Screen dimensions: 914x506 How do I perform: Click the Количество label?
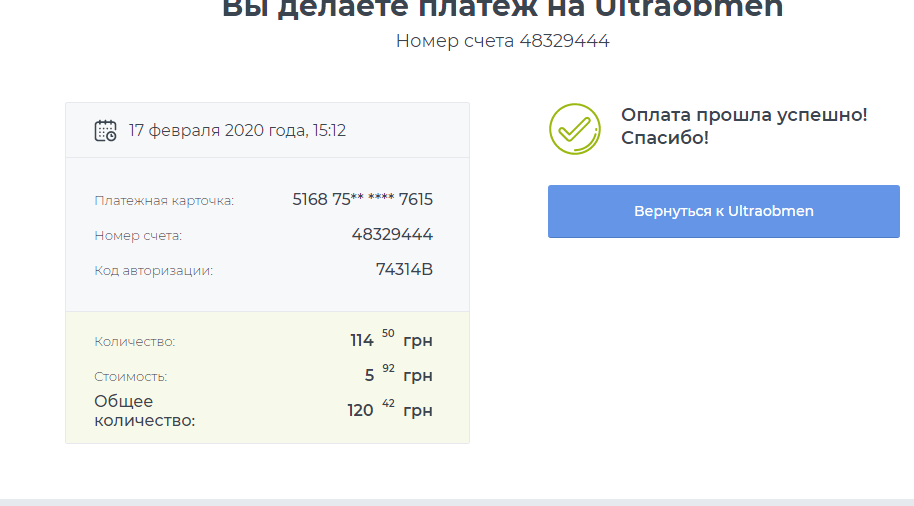(x=135, y=342)
